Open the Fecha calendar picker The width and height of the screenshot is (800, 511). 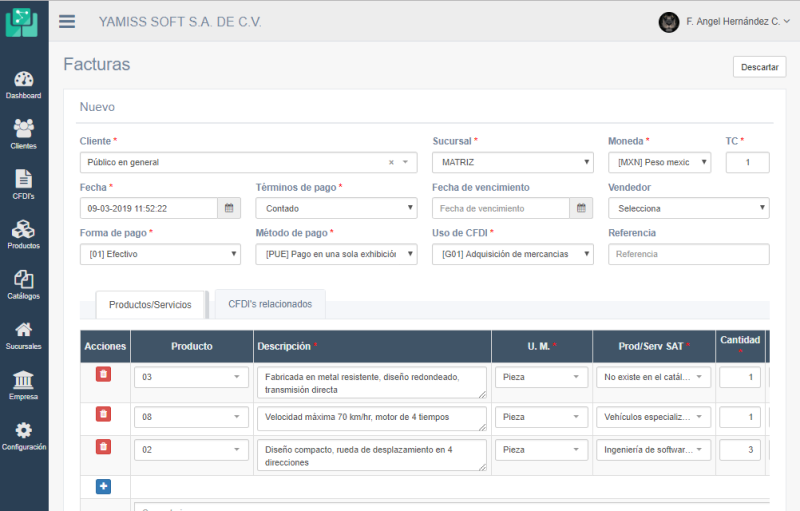point(229,208)
